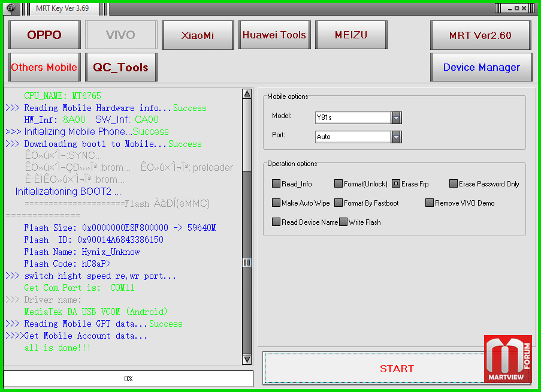The image size is (541, 392).
Task: Click log line 'CPU_NAME: MT6765'
Action: 62,95
